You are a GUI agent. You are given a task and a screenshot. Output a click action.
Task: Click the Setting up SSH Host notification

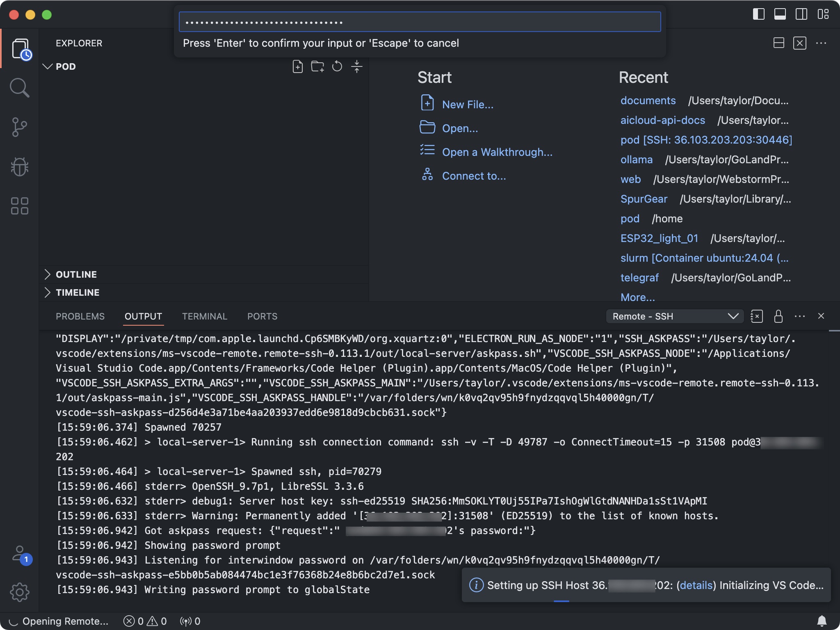pyautogui.click(x=646, y=585)
